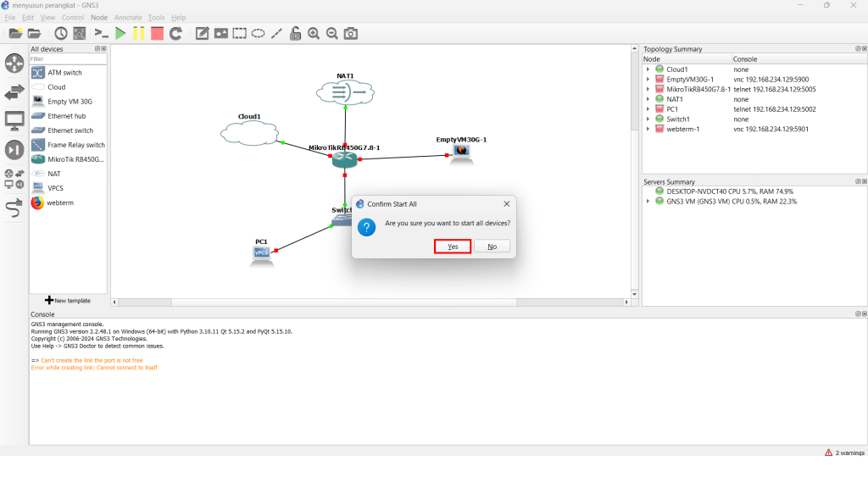Click the device Filter input field
Image resolution: width=868 pixels, height=488 pixels.
pos(68,59)
